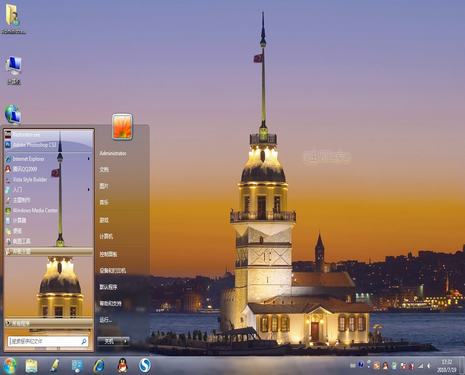Viewport: 465px width, 375px height.
Task: Click the blue app icon left of taskbar IE
Action: pos(77,366)
